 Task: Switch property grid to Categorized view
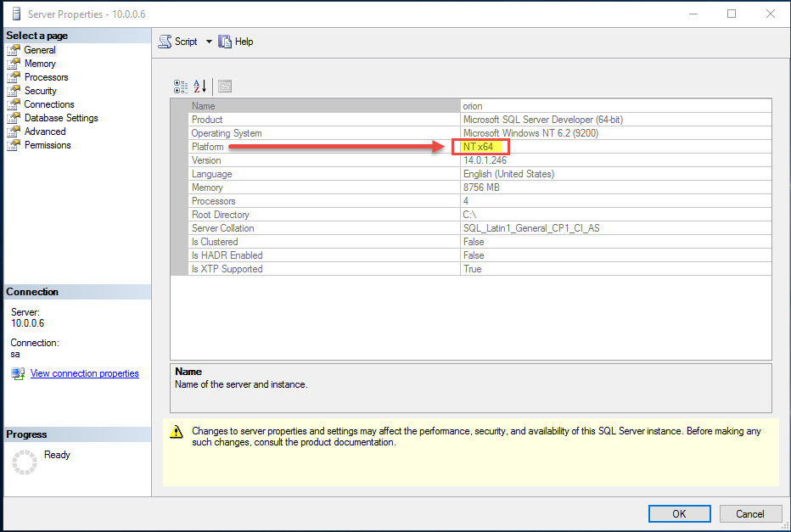pyautogui.click(x=181, y=87)
